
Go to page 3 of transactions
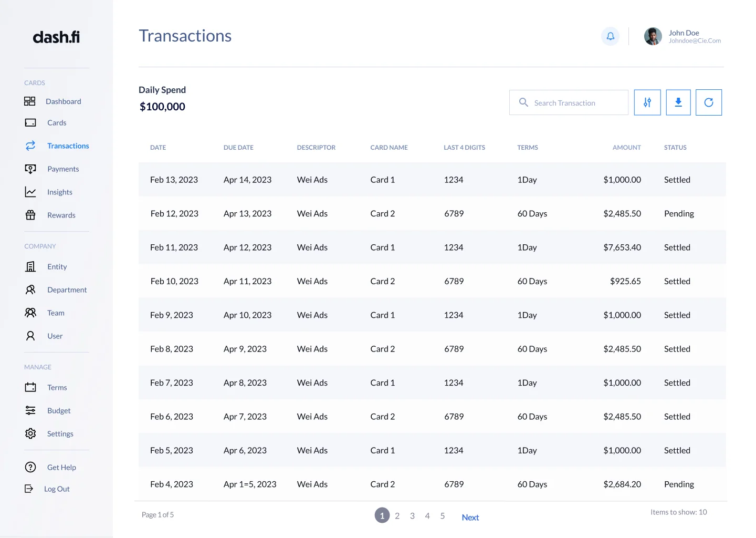pyautogui.click(x=412, y=516)
